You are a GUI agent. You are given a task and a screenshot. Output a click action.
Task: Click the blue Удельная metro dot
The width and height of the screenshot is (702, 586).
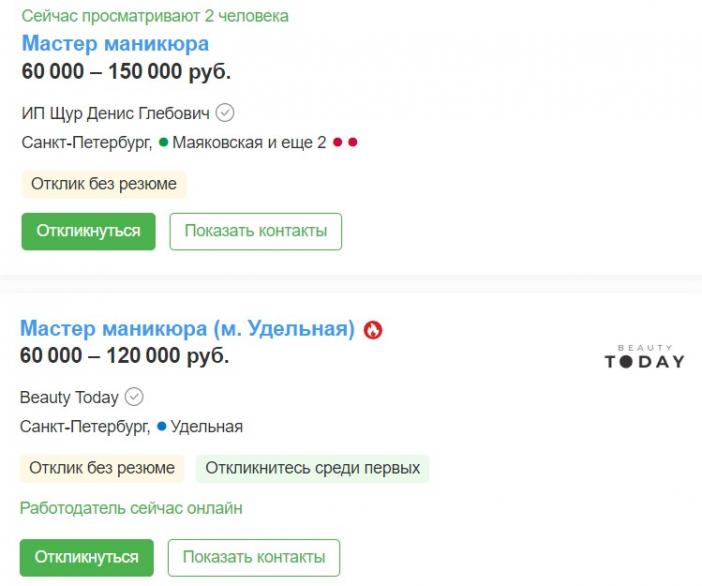(162, 427)
